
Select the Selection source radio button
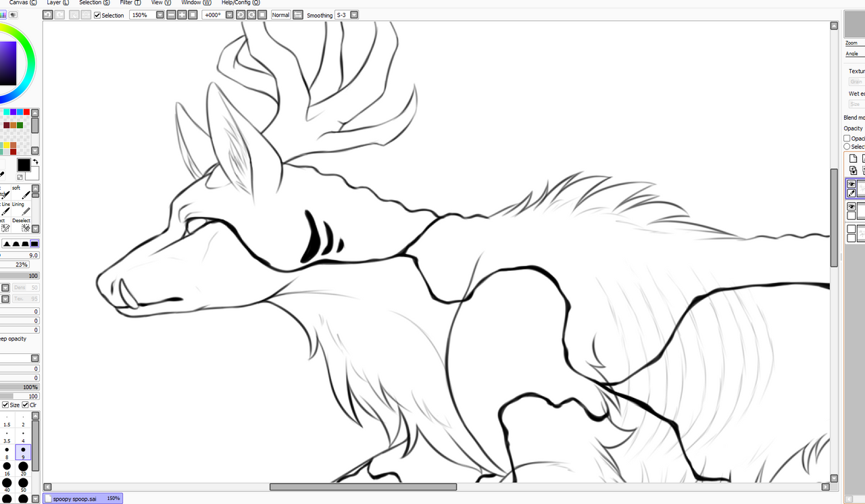pyautogui.click(x=847, y=147)
